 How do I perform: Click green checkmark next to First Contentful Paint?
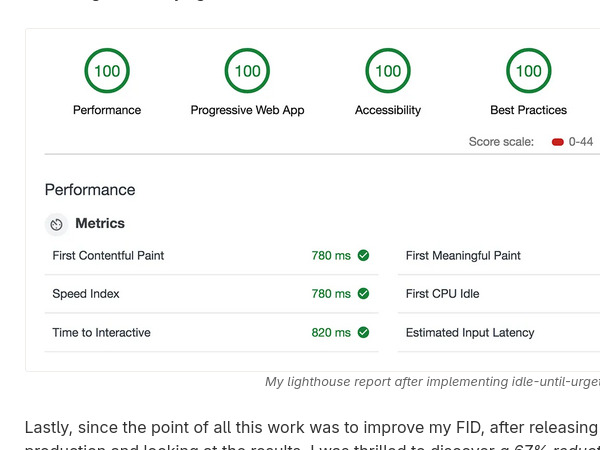click(363, 256)
